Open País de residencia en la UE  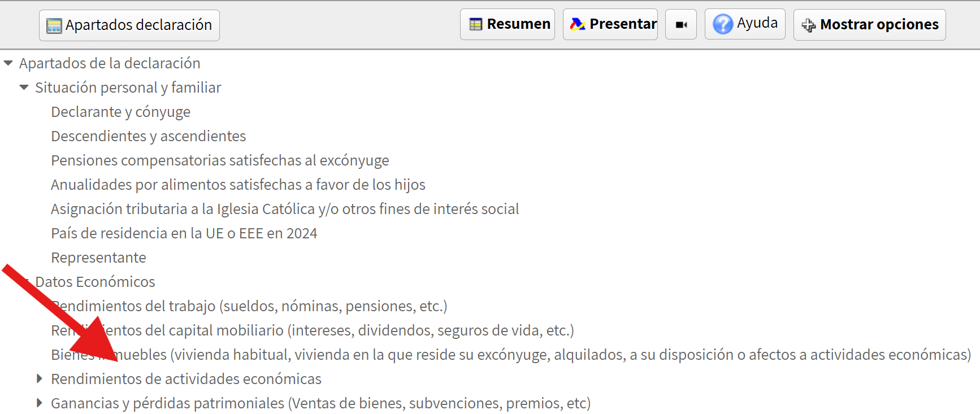(184, 233)
